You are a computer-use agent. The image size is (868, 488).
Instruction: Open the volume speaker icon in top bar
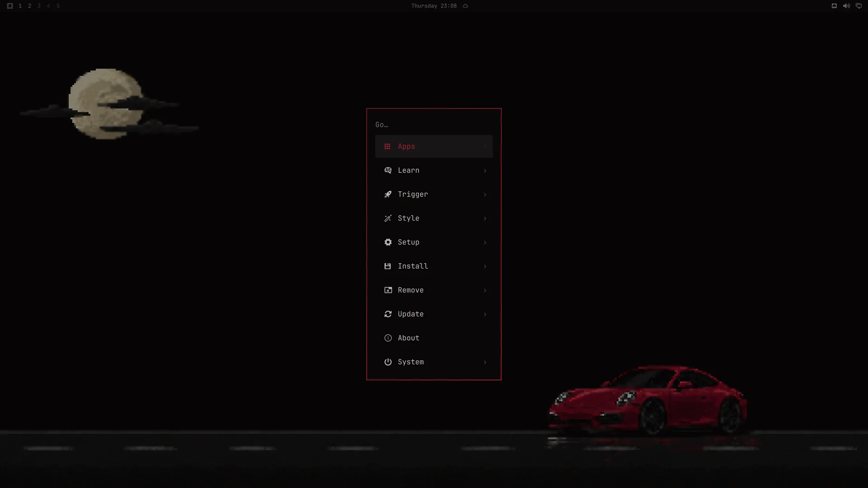846,6
